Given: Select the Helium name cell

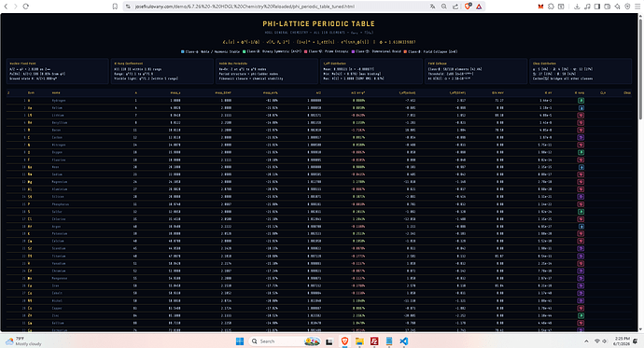Looking at the screenshot, I should [x=57, y=107].
